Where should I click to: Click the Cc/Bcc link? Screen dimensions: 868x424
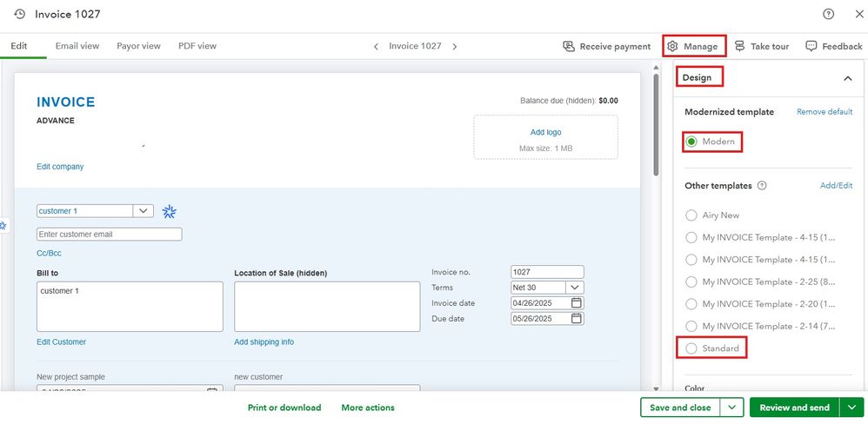(x=50, y=253)
